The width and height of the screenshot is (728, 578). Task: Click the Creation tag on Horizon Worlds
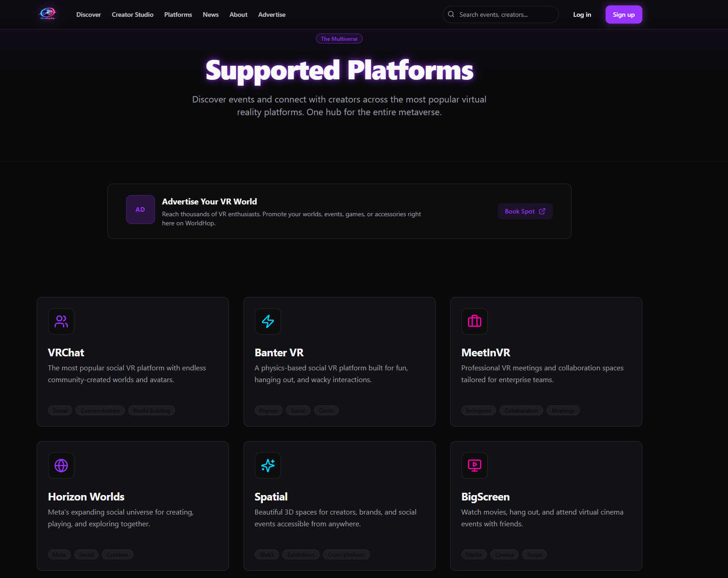click(117, 554)
